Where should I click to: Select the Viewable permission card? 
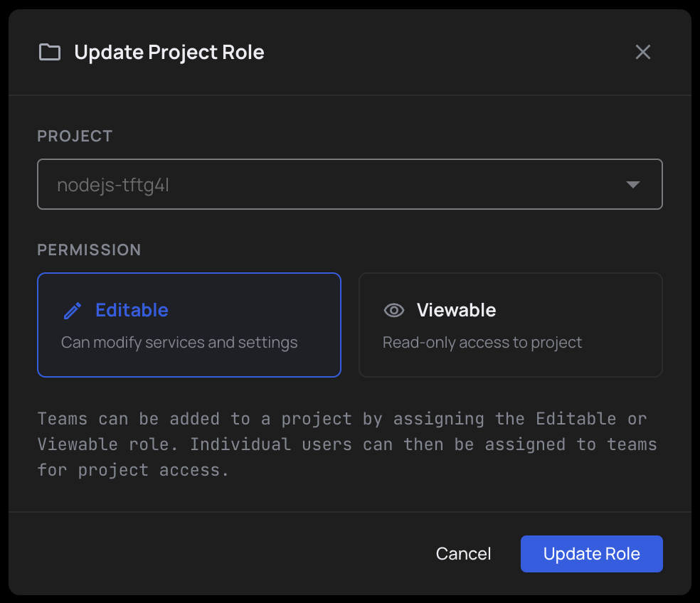[511, 325]
